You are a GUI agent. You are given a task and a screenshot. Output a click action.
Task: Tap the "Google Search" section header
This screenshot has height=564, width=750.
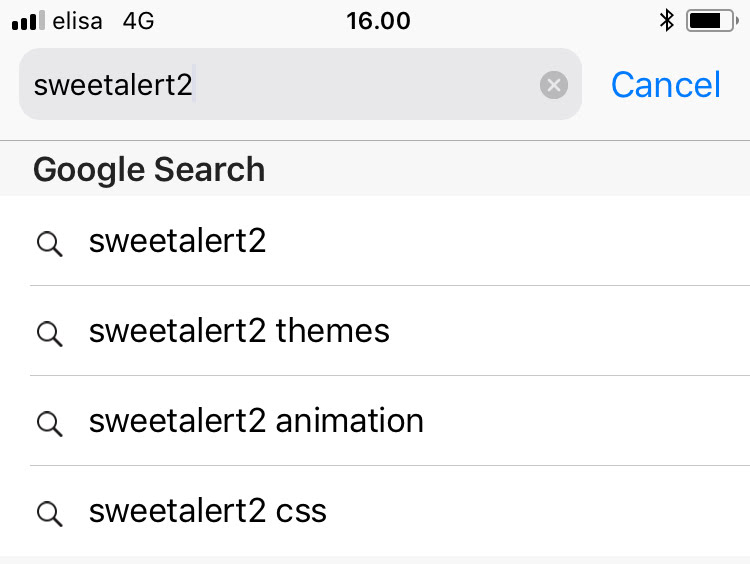tap(149, 169)
